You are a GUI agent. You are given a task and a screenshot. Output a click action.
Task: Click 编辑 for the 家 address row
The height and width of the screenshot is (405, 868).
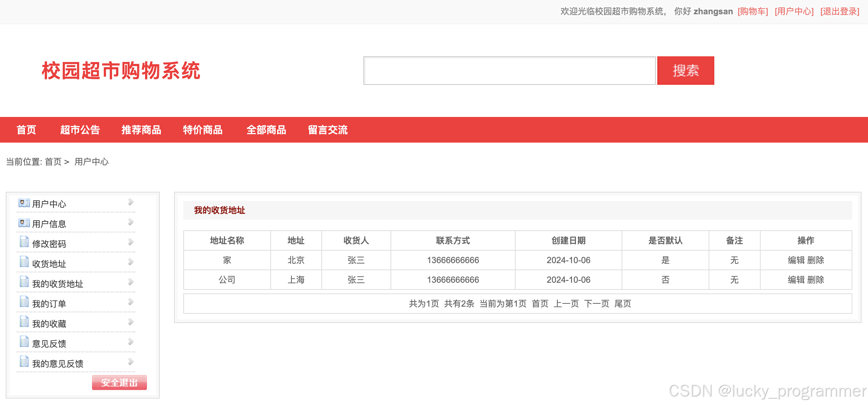point(796,260)
